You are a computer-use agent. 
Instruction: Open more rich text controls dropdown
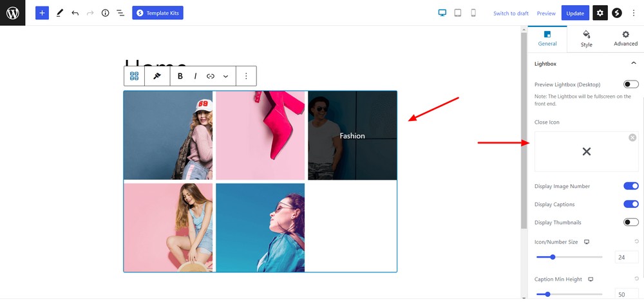[x=225, y=76]
